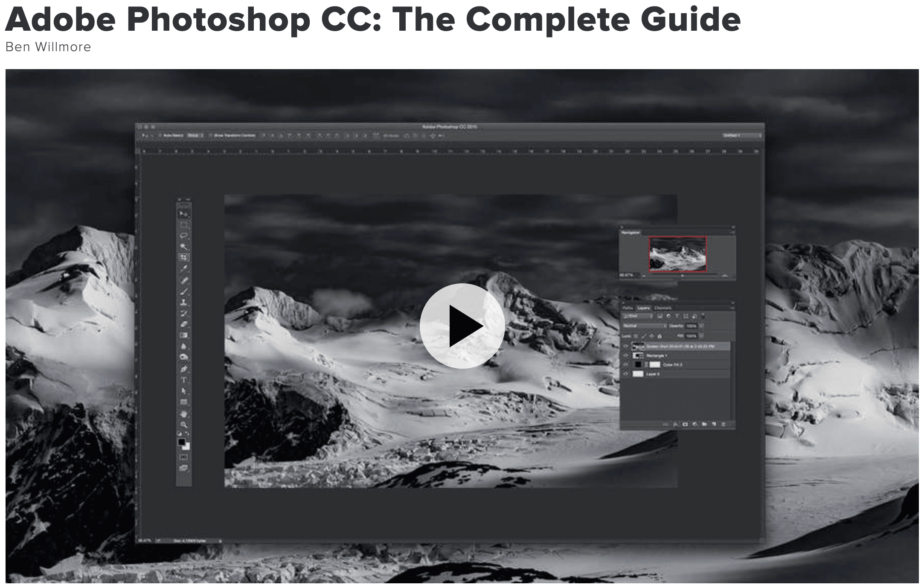
Task: Open the Layers panel menu icon
Action: click(x=732, y=308)
